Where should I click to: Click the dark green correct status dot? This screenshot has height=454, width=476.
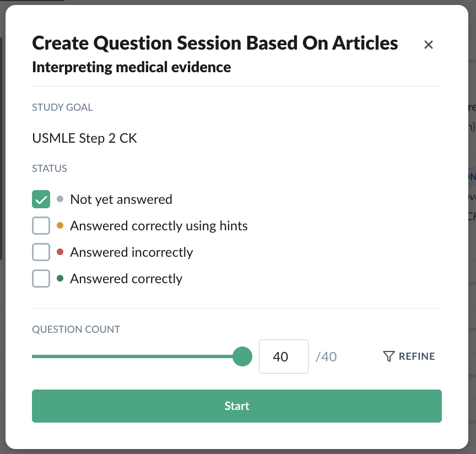[60, 278]
